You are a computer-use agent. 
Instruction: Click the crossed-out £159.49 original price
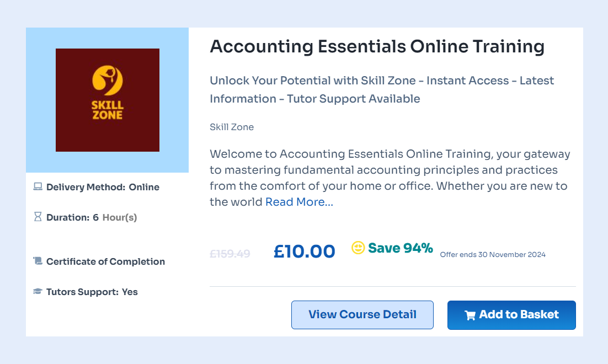click(230, 254)
